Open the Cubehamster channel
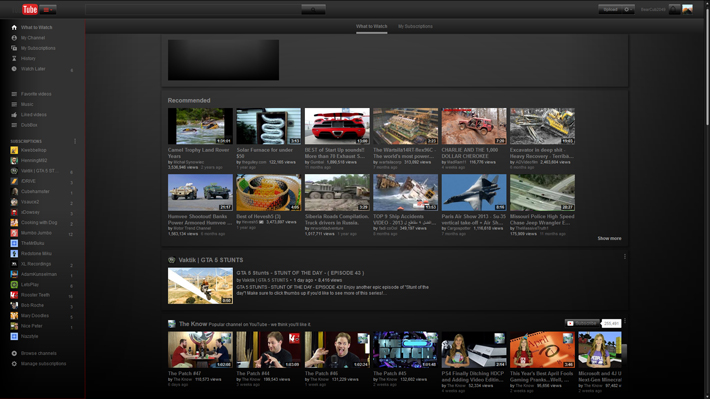 coord(35,192)
